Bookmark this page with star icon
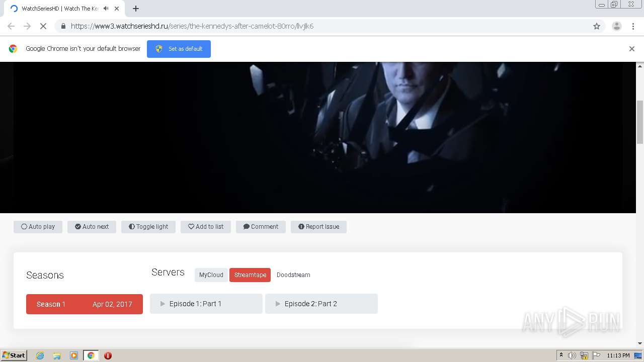The image size is (644, 362). pyautogui.click(x=597, y=26)
